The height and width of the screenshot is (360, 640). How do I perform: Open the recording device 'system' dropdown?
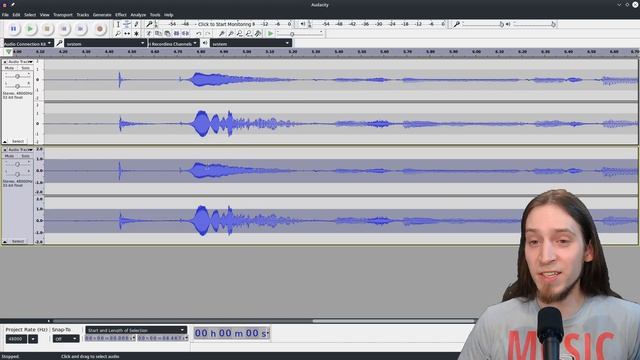(105, 43)
